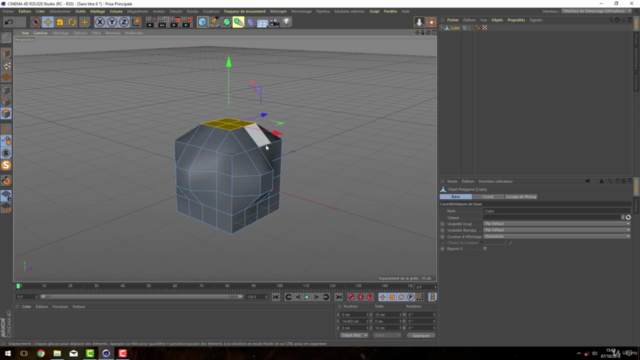Click the record active objects button
Image resolution: width=640 pixels, height=360 pixels.
pyautogui.click(x=351, y=297)
